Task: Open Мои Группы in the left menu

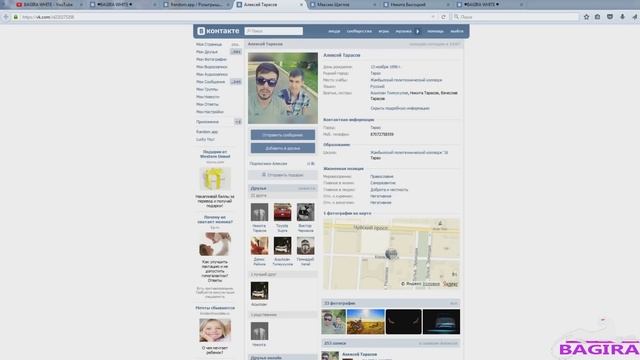Action: point(207,89)
